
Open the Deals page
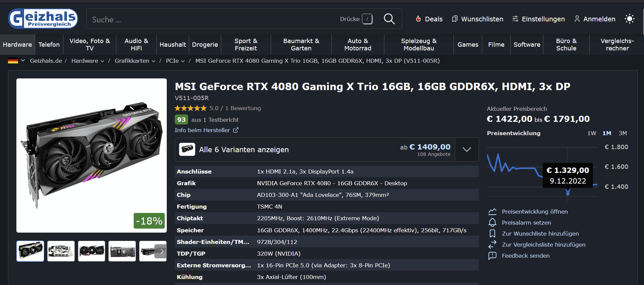(x=429, y=19)
